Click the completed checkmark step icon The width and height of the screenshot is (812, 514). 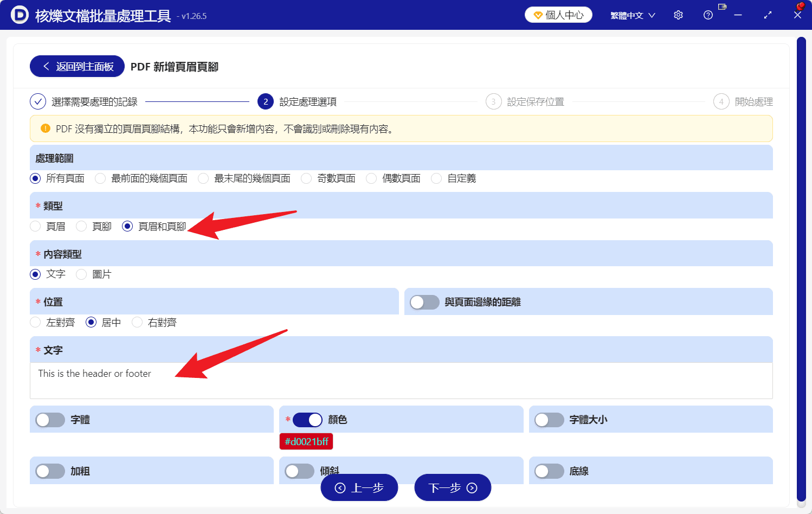tap(38, 101)
